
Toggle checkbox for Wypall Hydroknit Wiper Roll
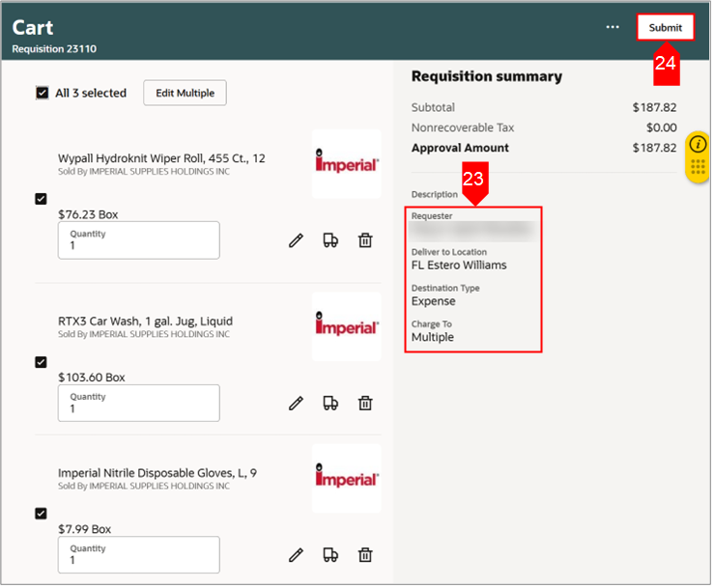coord(41,199)
